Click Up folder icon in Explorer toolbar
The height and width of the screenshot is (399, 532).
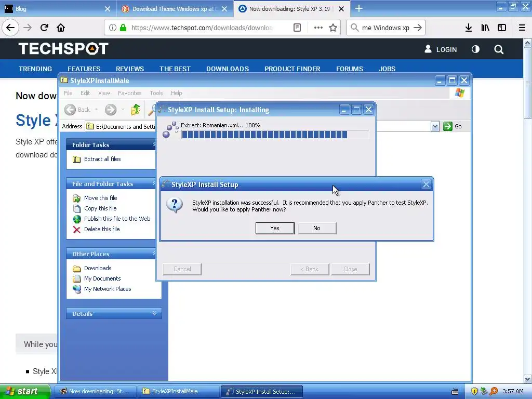136,110
